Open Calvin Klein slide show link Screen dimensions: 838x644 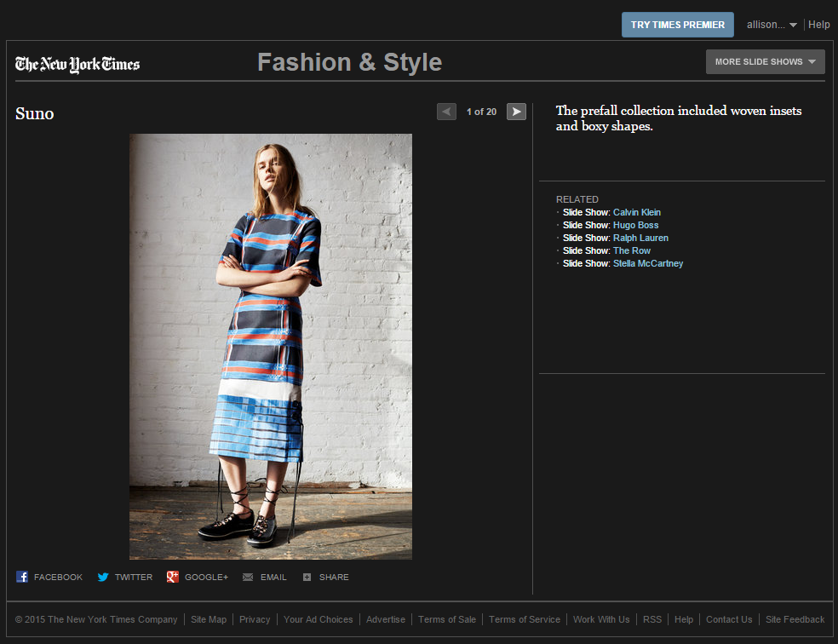[636, 212]
